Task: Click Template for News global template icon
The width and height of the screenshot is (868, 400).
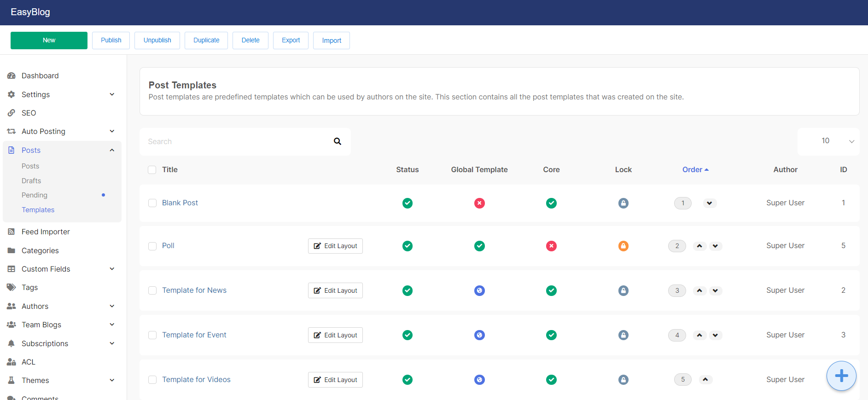Action: pyautogui.click(x=479, y=290)
